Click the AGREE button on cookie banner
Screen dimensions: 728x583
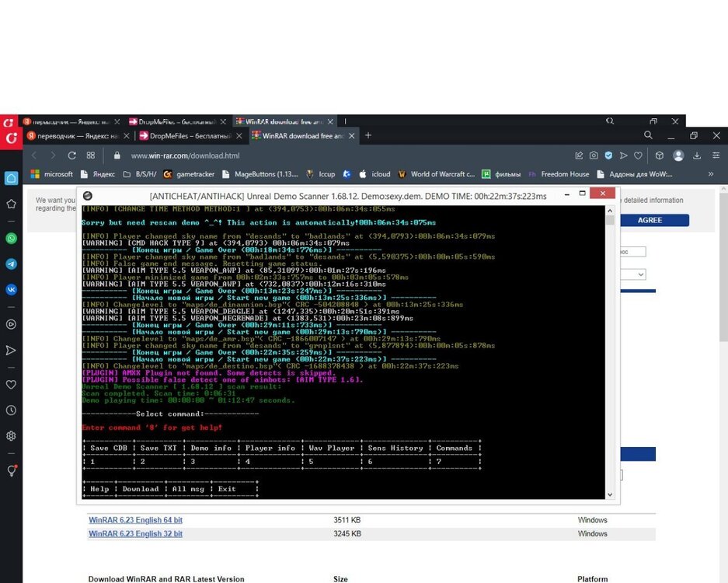650,220
